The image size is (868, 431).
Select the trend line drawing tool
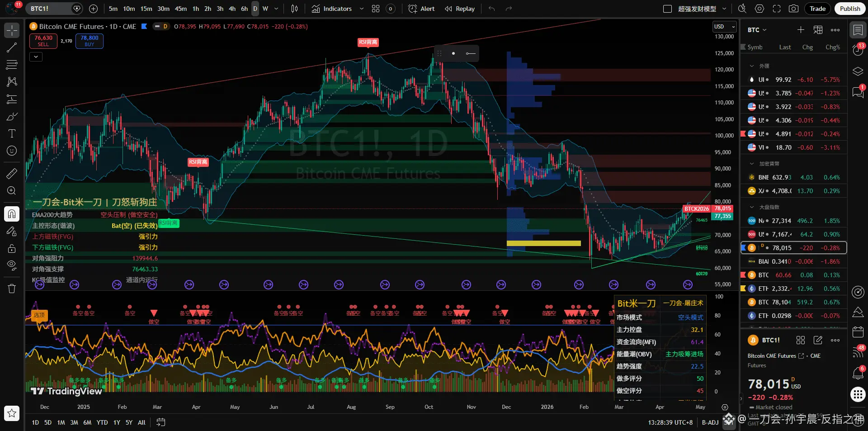12,47
